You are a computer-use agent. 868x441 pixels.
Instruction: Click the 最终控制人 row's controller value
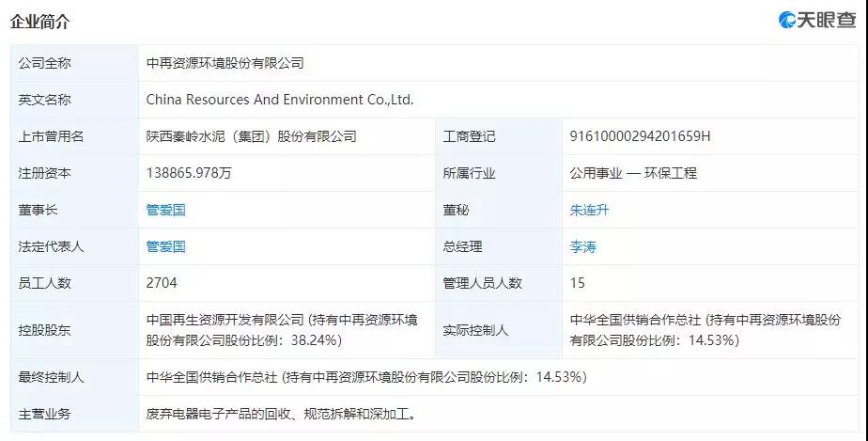366,377
